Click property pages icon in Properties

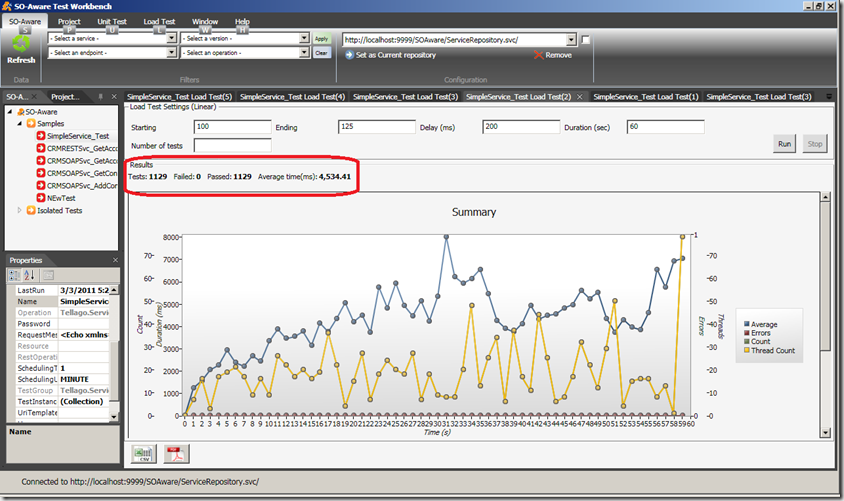pos(48,276)
